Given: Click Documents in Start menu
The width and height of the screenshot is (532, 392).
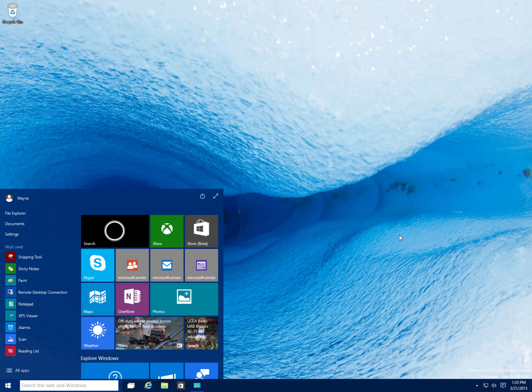Looking at the screenshot, I should coord(14,223).
